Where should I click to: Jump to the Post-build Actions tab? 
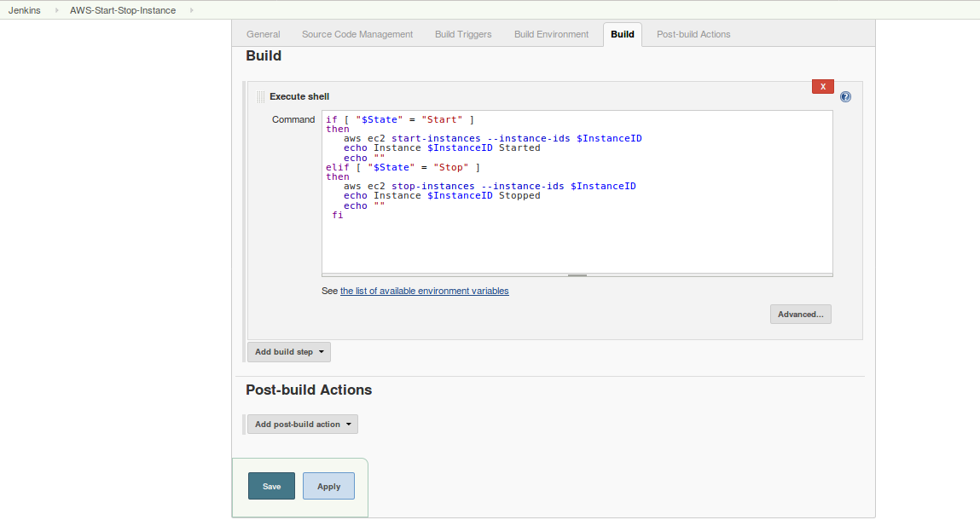693,34
